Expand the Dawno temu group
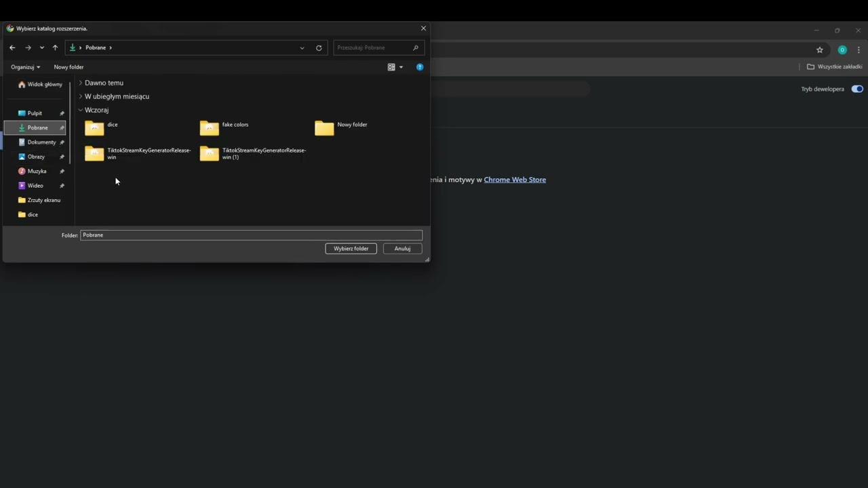This screenshot has width=868, height=488. [81, 83]
